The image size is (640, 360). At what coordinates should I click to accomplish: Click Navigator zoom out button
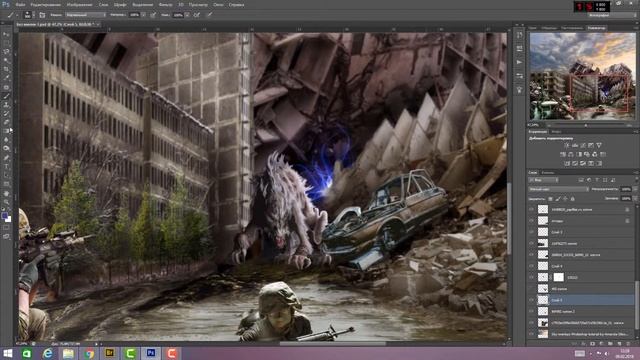(x=549, y=125)
